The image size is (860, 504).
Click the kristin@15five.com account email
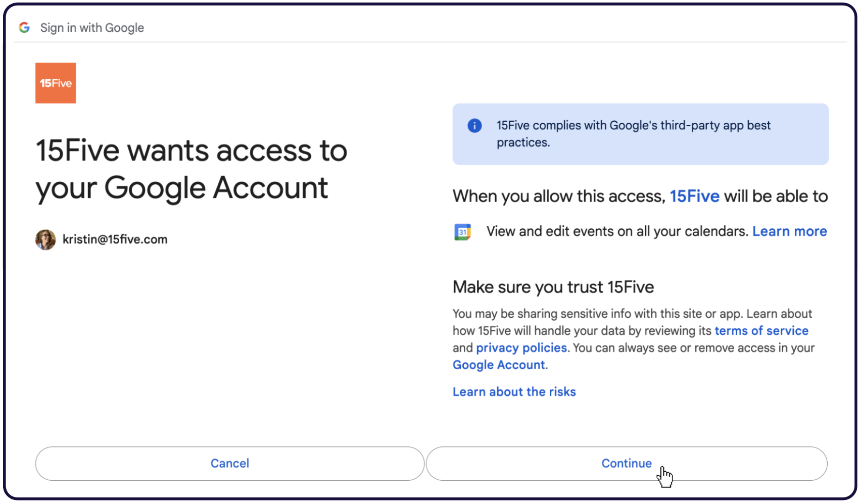pyautogui.click(x=115, y=239)
